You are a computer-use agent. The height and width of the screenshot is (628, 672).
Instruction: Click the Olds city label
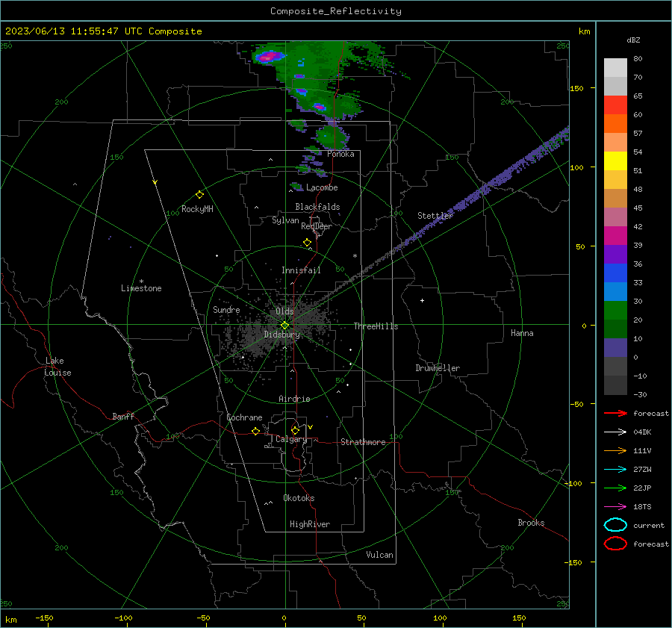tap(284, 311)
